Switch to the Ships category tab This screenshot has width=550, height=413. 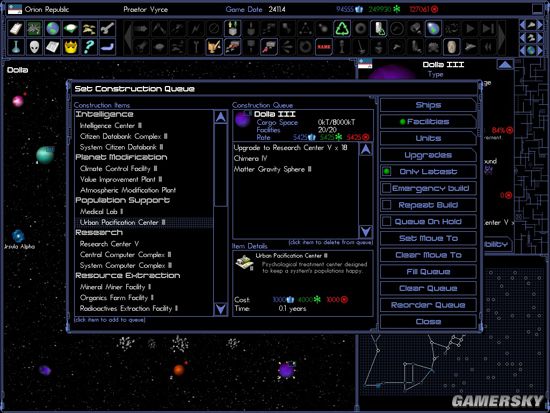pyautogui.click(x=428, y=105)
